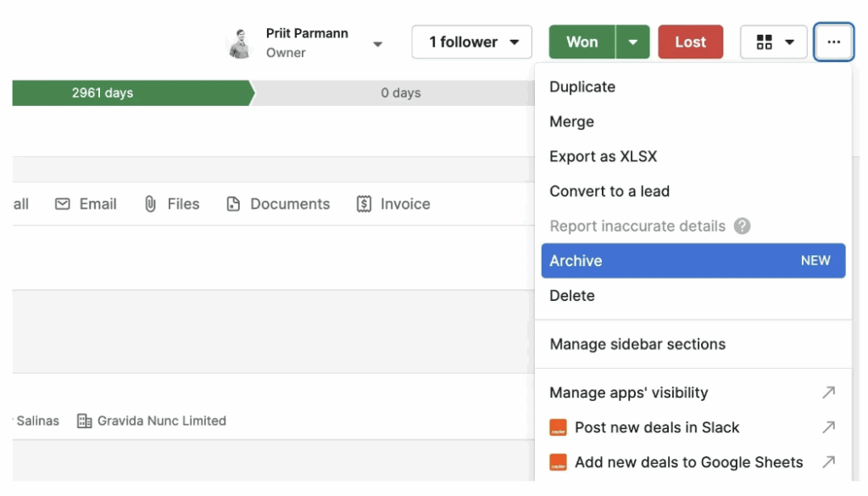868x496 pixels.
Task: Select Export as XLSX option
Action: [x=603, y=157]
